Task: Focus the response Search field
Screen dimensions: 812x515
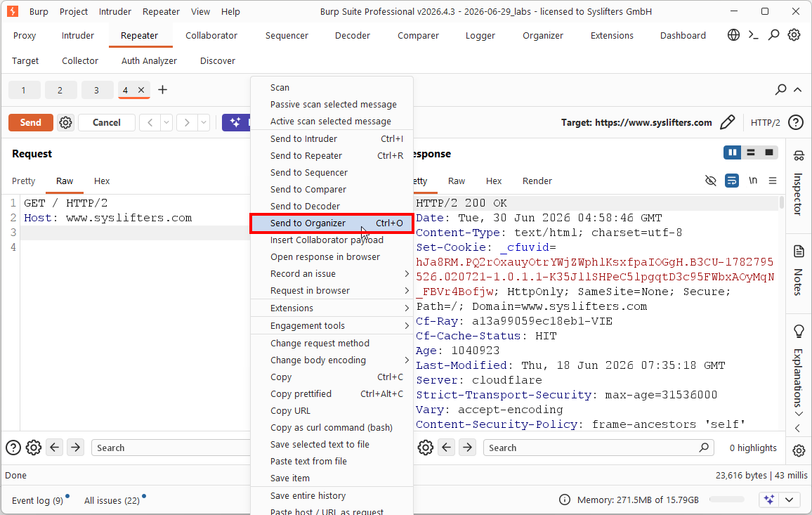Action: click(598, 448)
